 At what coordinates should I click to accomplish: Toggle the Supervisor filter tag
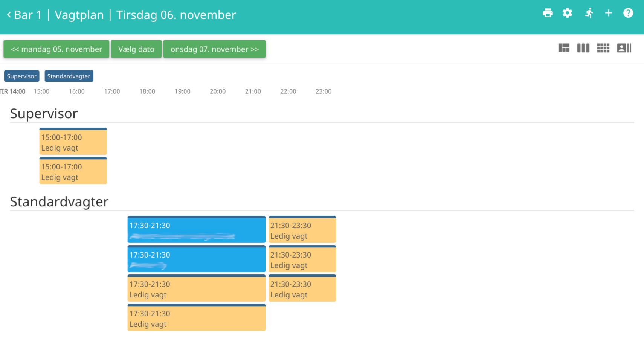22,76
